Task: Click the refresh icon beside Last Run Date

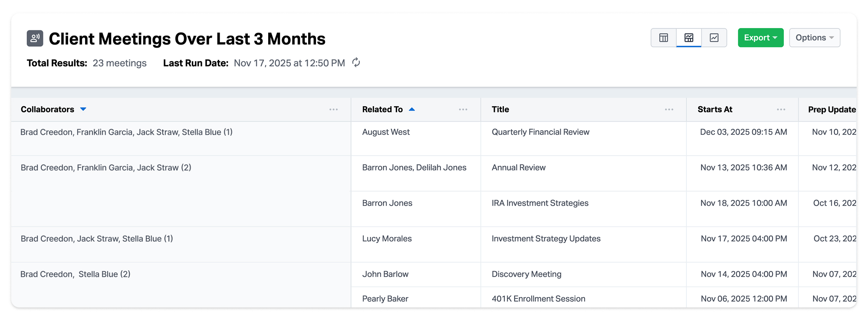Action: click(x=356, y=63)
